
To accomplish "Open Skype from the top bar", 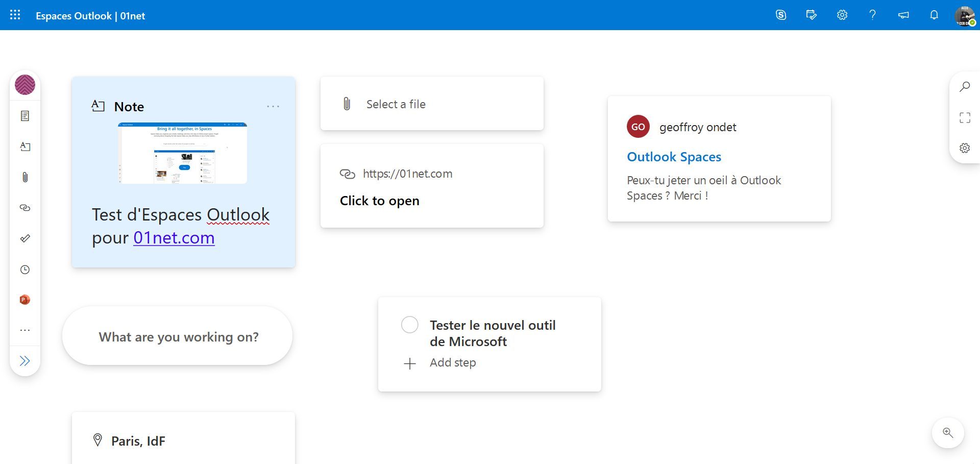I will click(x=780, y=15).
